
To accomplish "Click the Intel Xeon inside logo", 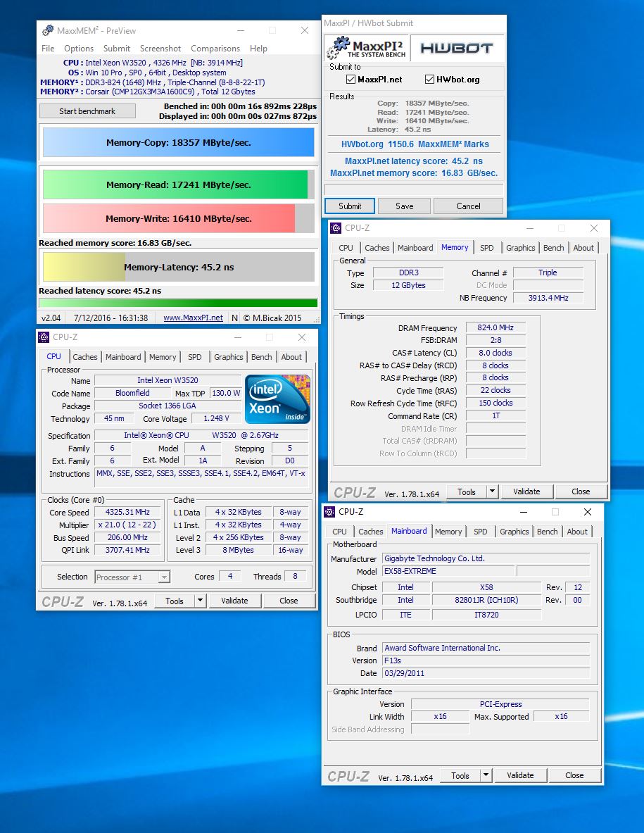I will point(278,399).
